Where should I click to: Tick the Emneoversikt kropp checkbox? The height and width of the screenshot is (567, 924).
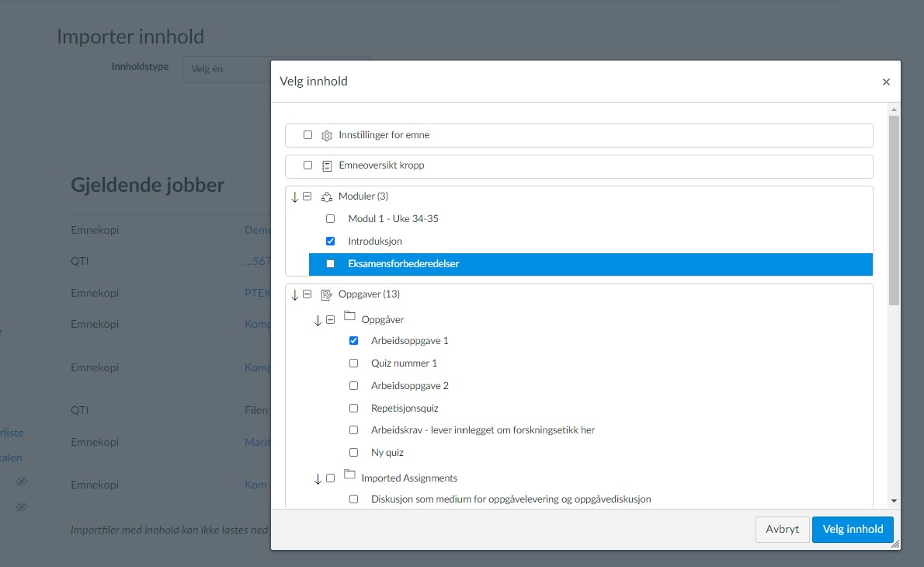(x=307, y=165)
